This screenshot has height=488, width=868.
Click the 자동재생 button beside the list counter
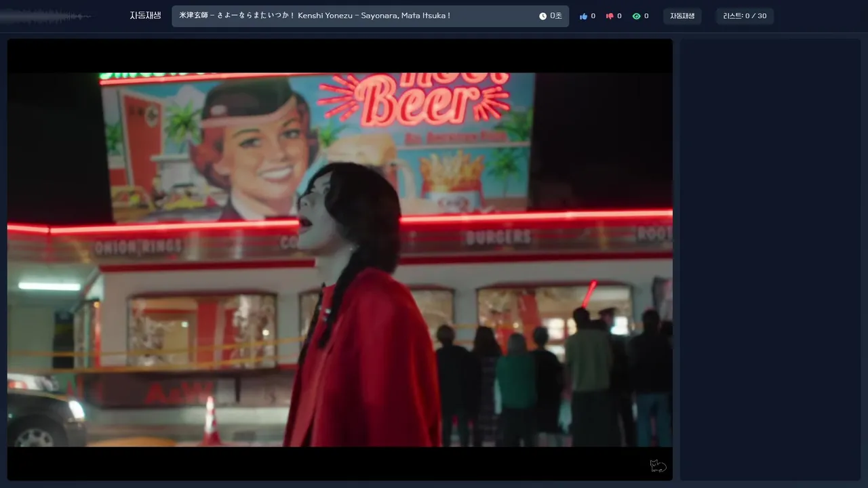point(682,16)
